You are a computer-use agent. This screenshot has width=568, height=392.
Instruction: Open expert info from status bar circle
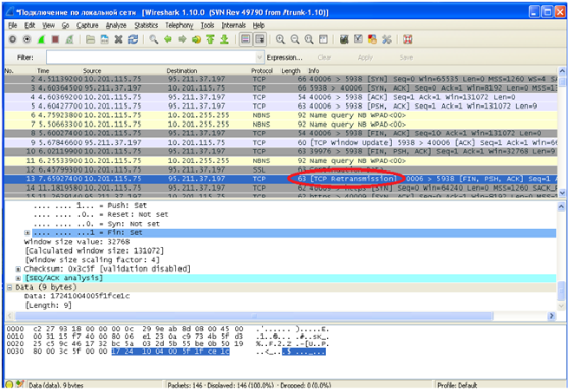point(10,385)
